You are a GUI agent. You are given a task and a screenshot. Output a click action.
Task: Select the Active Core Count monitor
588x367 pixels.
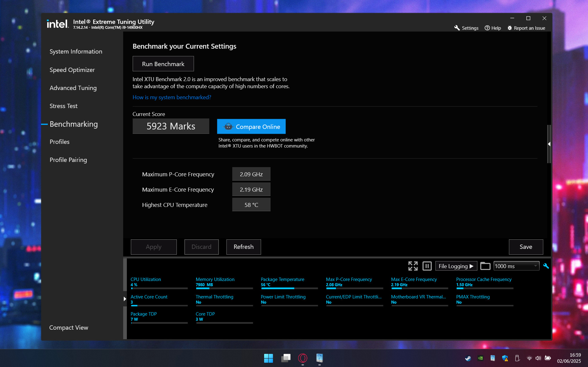tap(159, 301)
